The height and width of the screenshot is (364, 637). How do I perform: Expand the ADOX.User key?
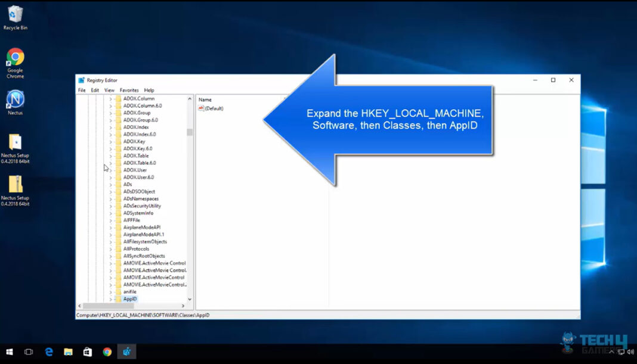point(110,170)
